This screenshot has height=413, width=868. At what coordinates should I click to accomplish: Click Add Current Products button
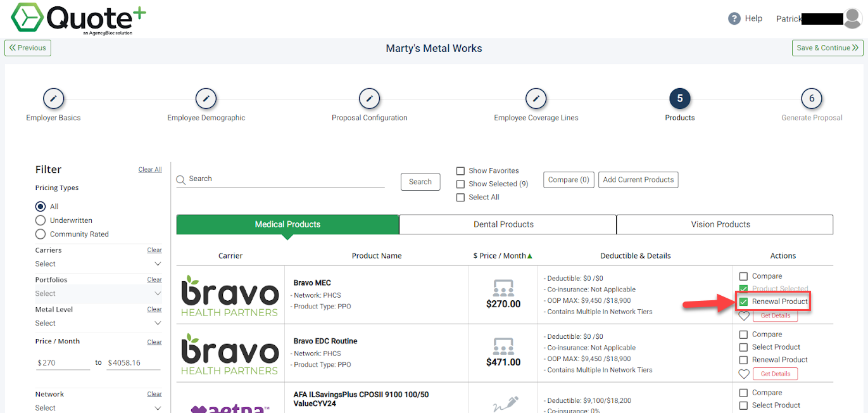(638, 180)
